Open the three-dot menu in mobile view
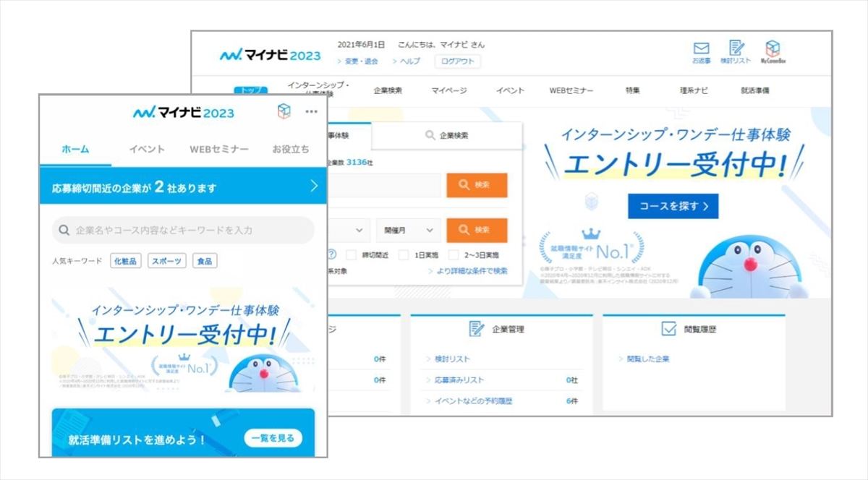868x480 pixels. [x=312, y=112]
